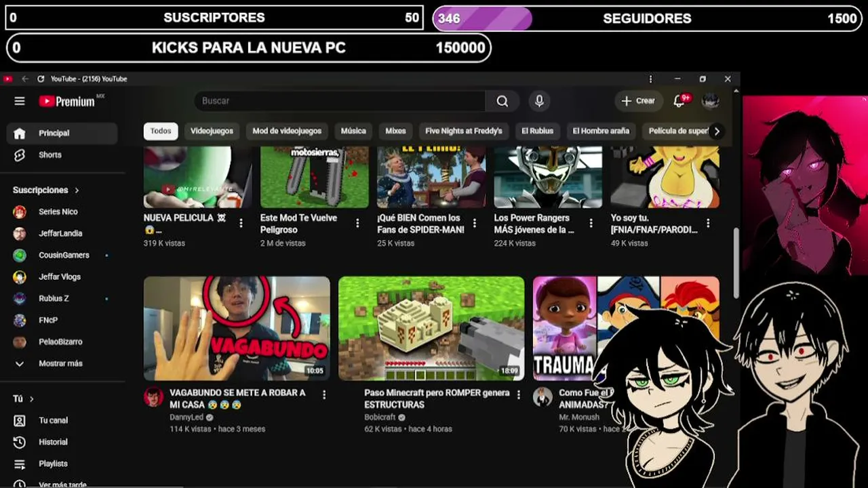Image resolution: width=868 pixels, height=488 pixels.
Task: Open the DannyLed channel name link
Action: tap(186, 418)
